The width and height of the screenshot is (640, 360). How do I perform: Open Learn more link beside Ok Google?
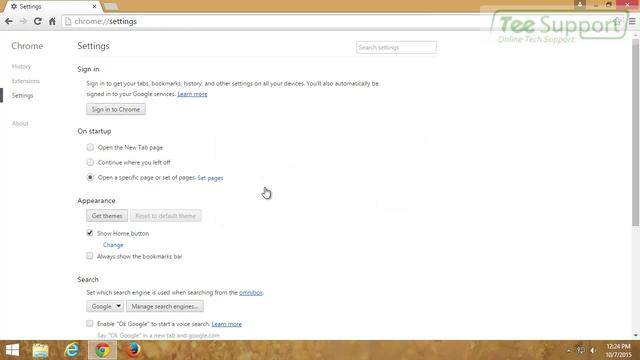click(227, 324)
